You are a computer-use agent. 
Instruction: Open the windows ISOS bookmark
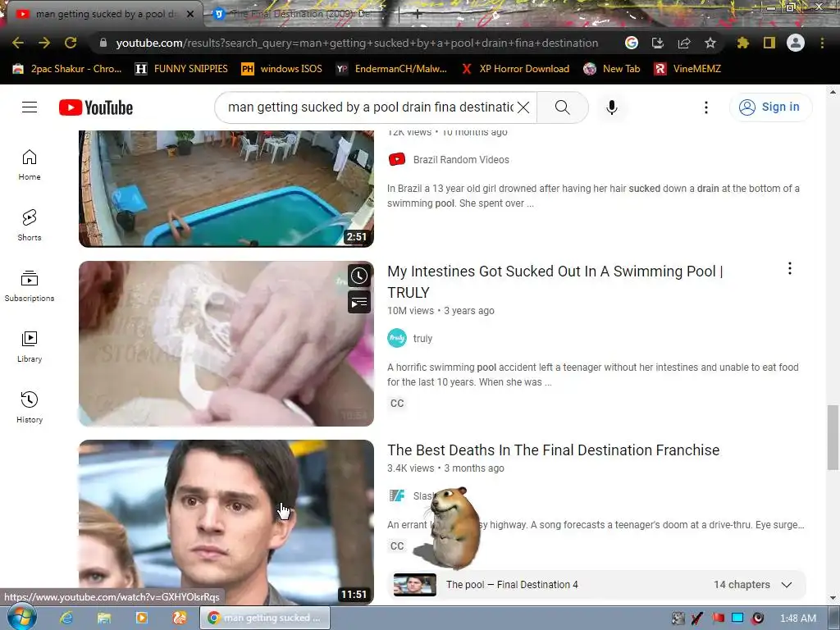pyautogui.click(x=282, y=69)
